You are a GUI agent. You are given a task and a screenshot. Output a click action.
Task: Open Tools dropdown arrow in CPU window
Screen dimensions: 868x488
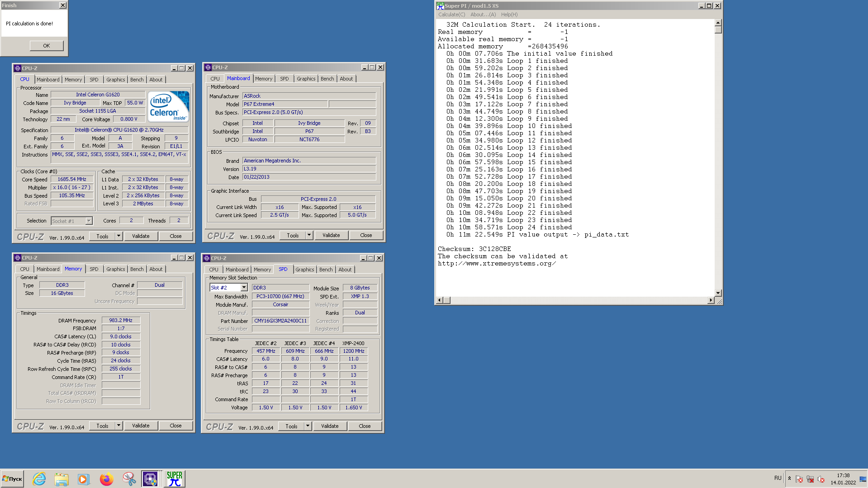[x=119, y=236]
